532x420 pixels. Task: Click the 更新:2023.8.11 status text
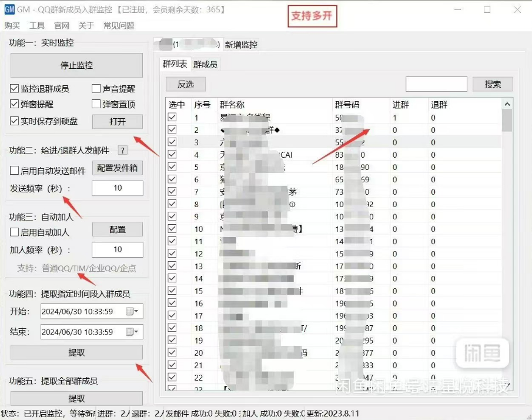[x=333, y=413]
